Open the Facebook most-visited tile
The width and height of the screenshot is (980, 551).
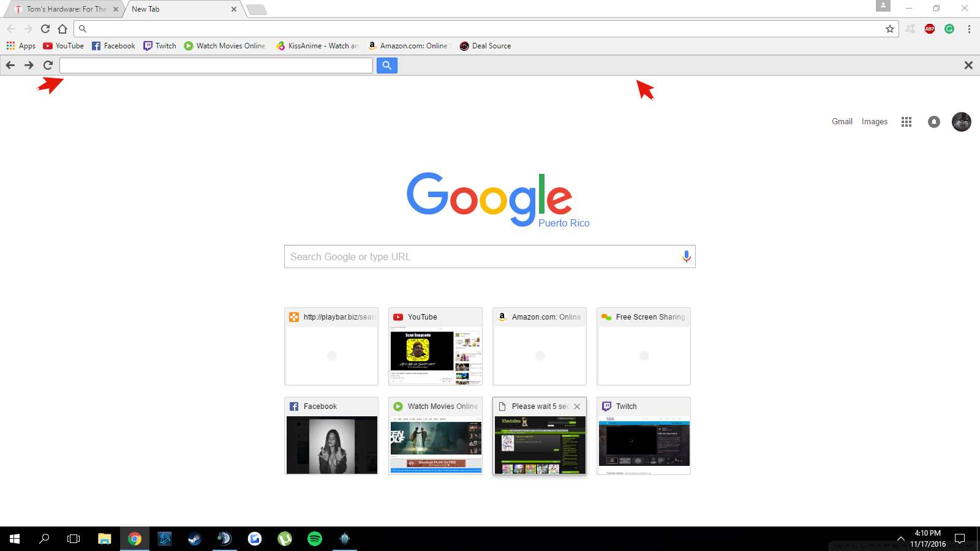331,436
